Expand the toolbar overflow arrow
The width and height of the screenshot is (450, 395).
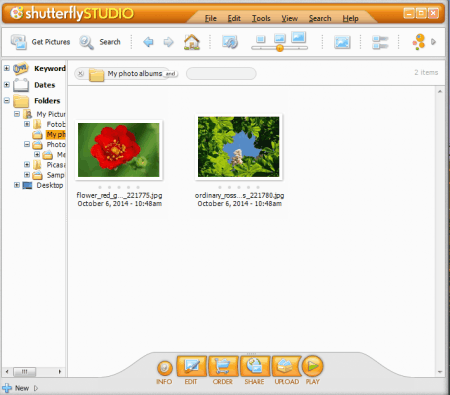(x=433, y=42)
